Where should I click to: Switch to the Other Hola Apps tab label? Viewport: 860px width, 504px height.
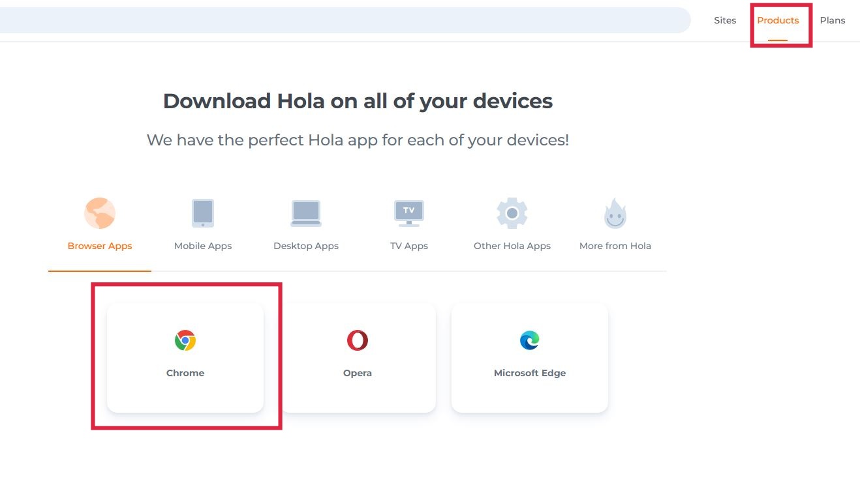[x=512, y=246]
